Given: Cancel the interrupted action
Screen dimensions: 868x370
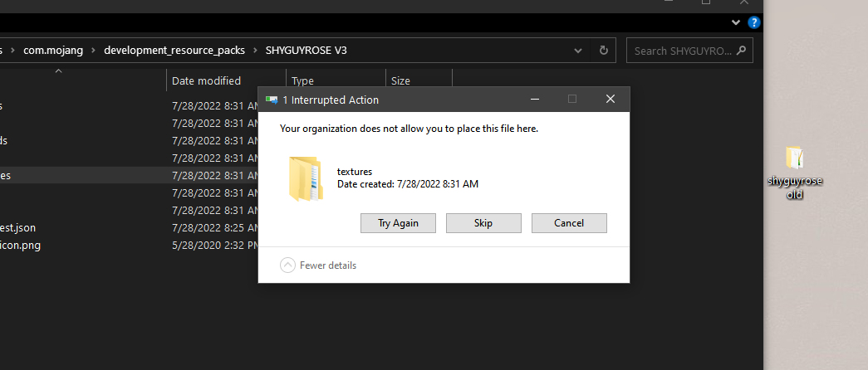Looking at the screenshot, I should click(x=569, y=223).
